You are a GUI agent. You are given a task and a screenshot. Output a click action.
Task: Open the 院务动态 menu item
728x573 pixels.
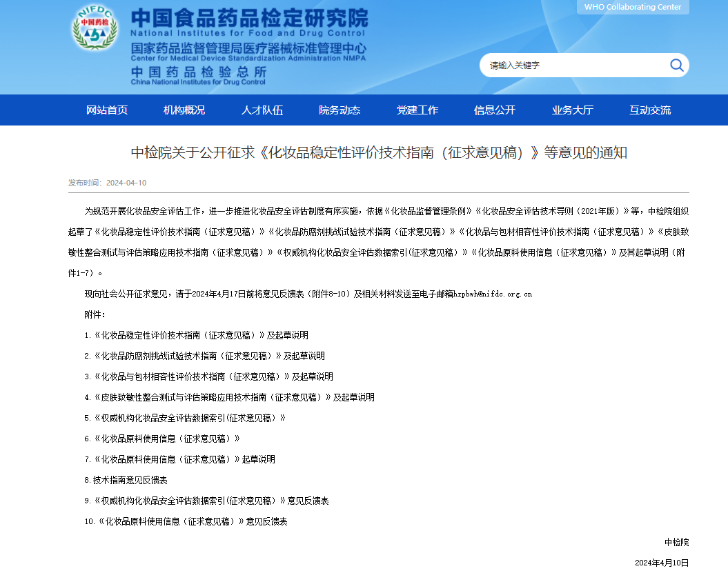click(340, 110)
